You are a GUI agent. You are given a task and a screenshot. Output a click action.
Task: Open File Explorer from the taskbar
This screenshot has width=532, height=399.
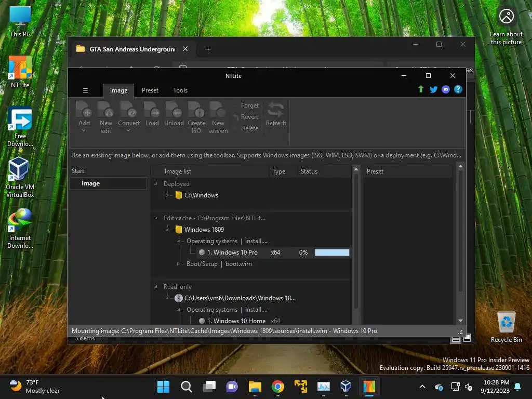[x=255, y=387]
